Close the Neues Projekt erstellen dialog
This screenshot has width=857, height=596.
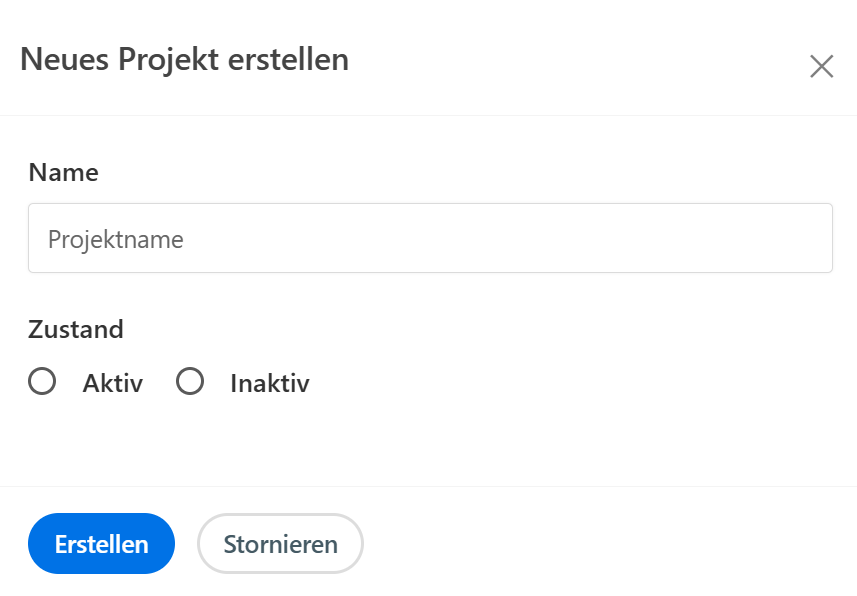(x=821, y=67)
